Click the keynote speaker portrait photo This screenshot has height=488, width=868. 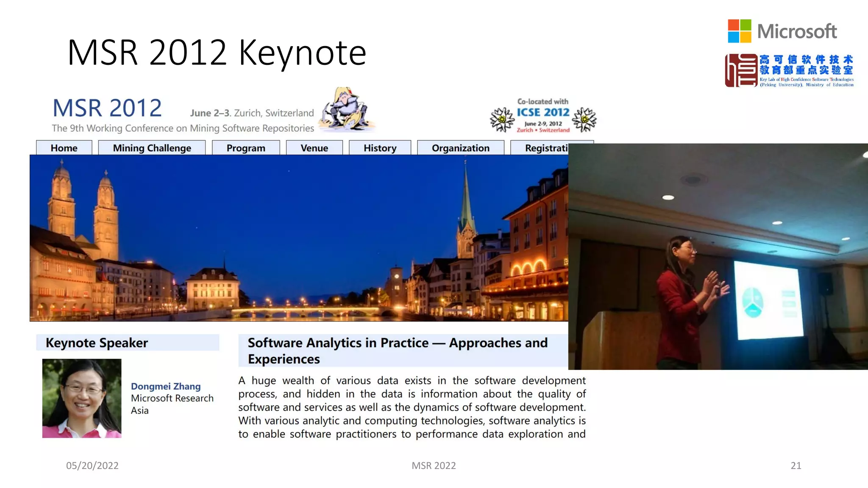(82, 398)
